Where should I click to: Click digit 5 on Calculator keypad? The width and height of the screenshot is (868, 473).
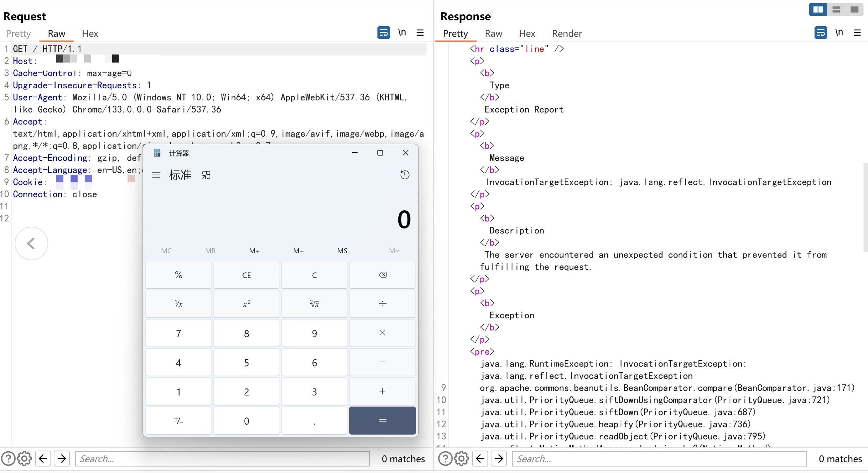(x=246, y=362)
